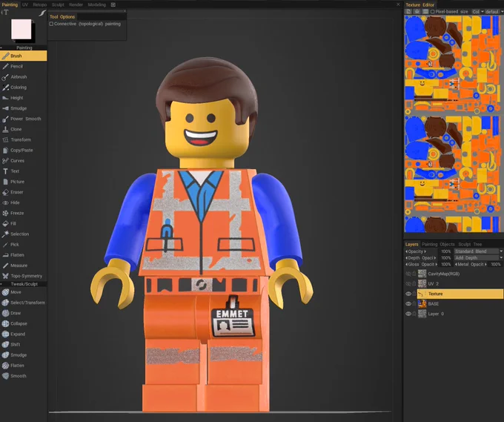The image size is (504, 422).
Task: Select the sculpt Smudge tool below Shift
Action: 23,355
